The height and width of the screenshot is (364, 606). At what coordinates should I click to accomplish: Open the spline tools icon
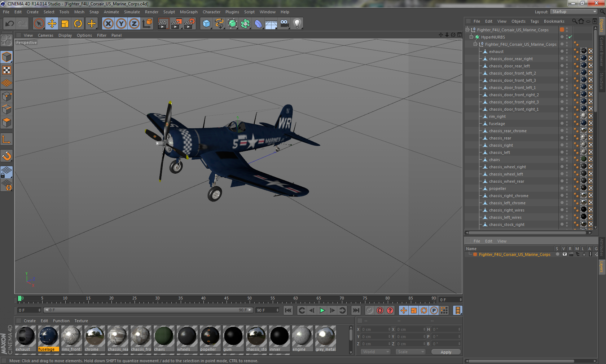click(219, 24)
